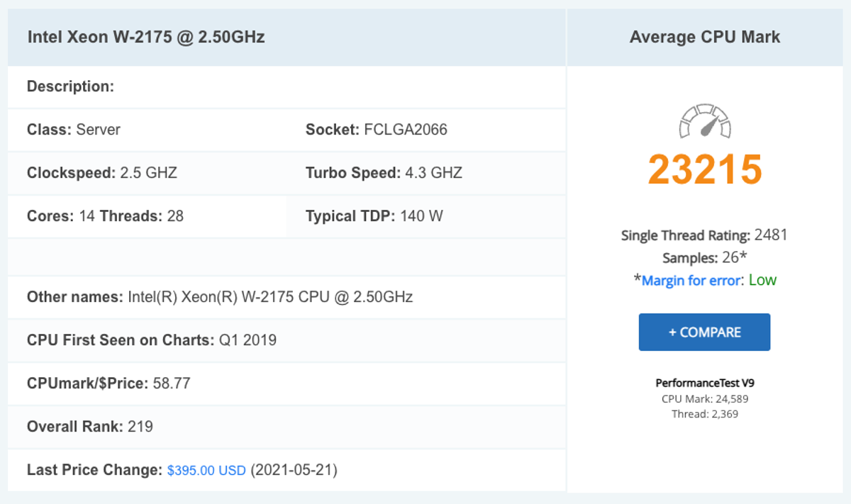
Task: Select the Intel Xeon W-2175 title
Action: [x=146, y=38]
